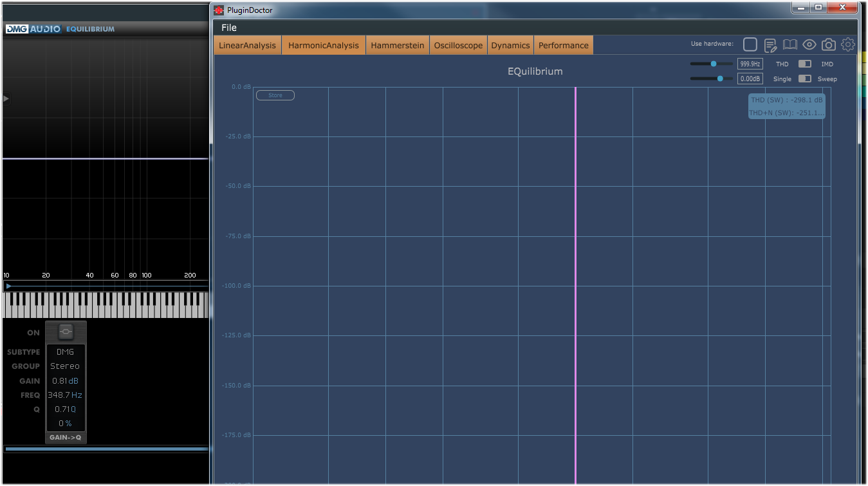Toggle the Single / Sweep switch
The height and width of the screenshot is (486, 868).
pos(804,79)
